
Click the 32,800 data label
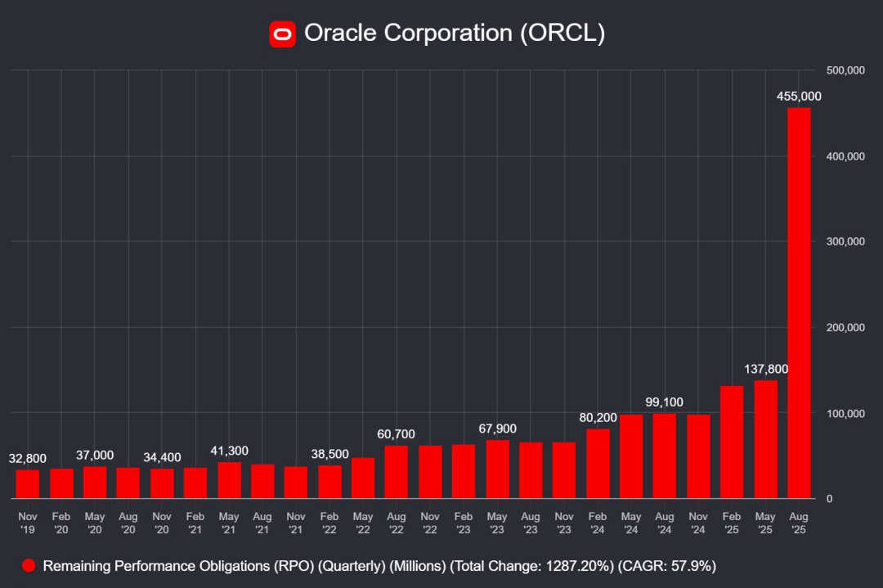pos(28,458)
